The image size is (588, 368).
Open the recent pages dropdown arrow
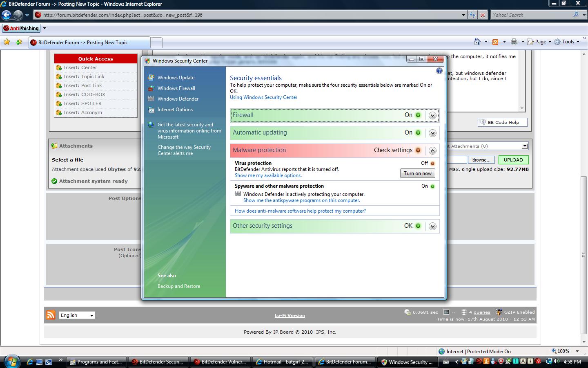27,15
